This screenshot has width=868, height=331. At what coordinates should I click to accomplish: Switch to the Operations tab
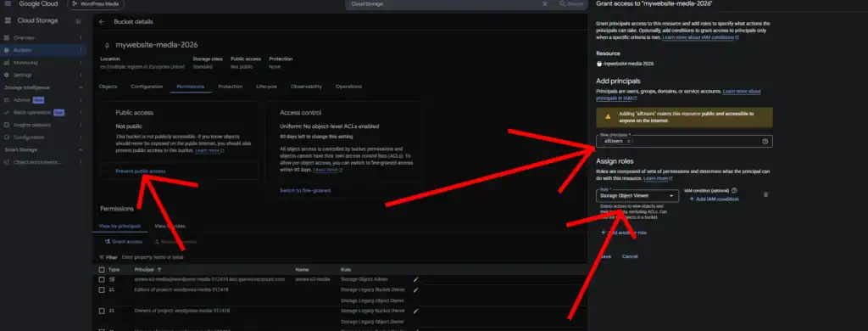(348, 87)
